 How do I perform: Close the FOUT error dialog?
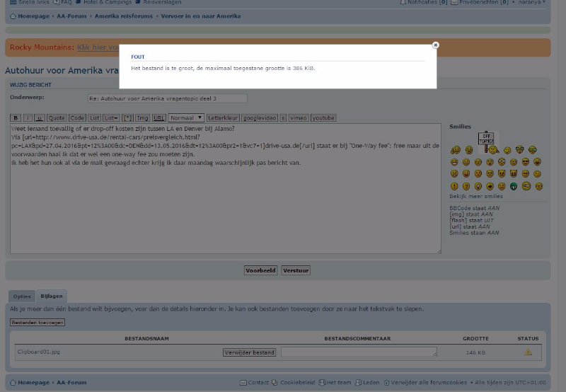pos(435,45)
